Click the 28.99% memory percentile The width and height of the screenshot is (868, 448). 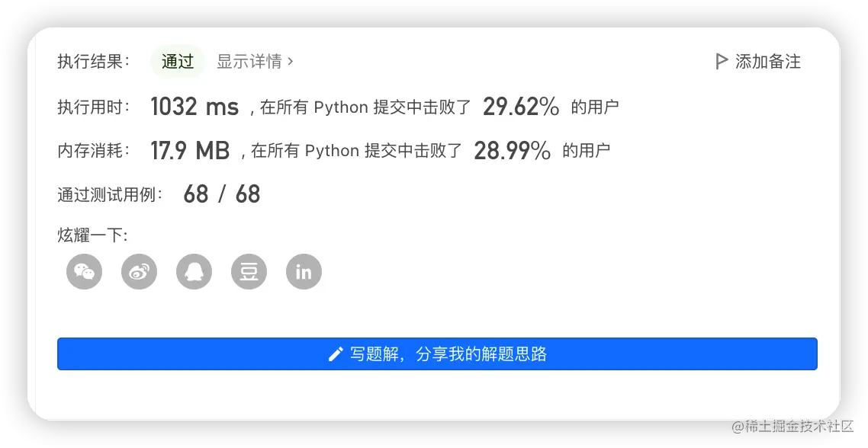coord(512,151)
